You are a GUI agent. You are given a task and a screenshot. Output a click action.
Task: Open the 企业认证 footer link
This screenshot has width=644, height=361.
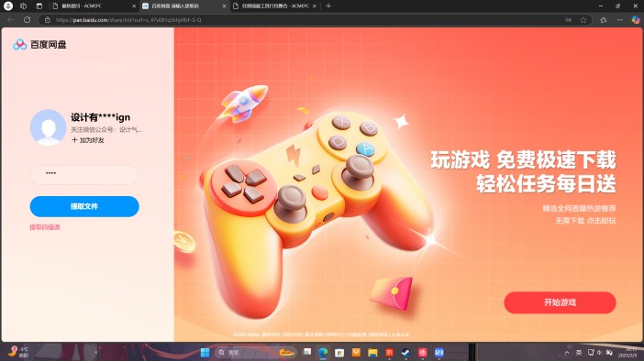(400, 334)
